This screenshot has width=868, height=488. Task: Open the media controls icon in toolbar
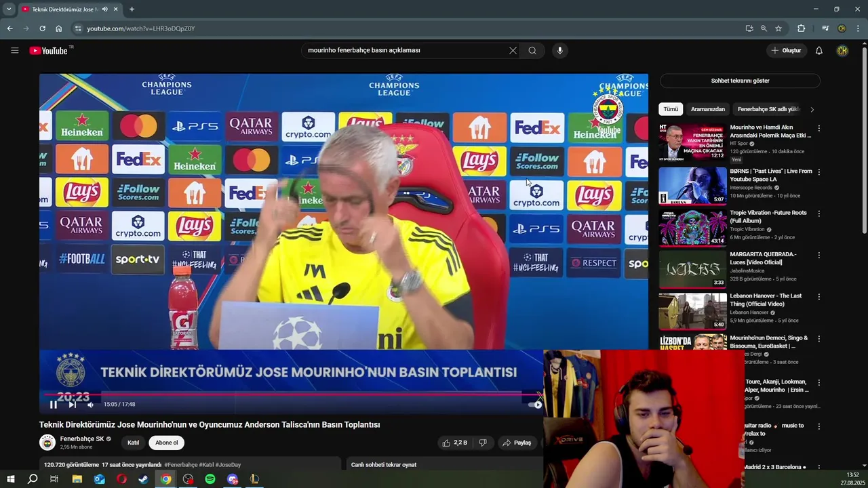(825, 28)
